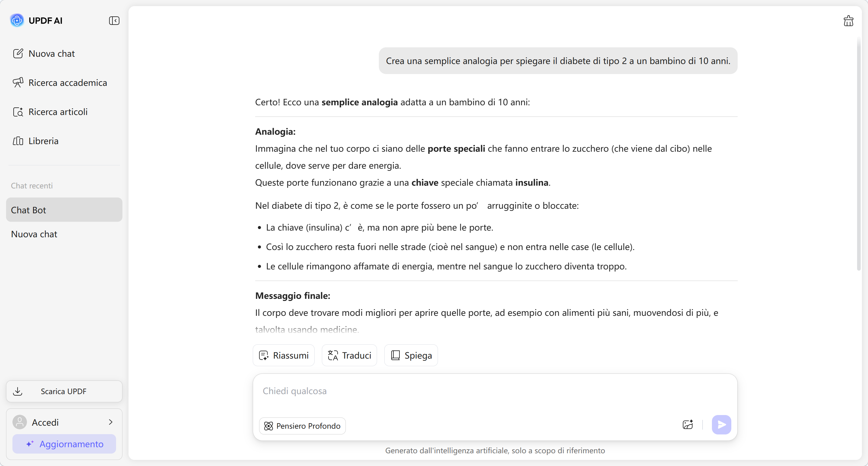Viewport: 868px width, 466px height.
Task: Click the bullet starting Così lo zucchero
Action: click(x=450, y=247)
